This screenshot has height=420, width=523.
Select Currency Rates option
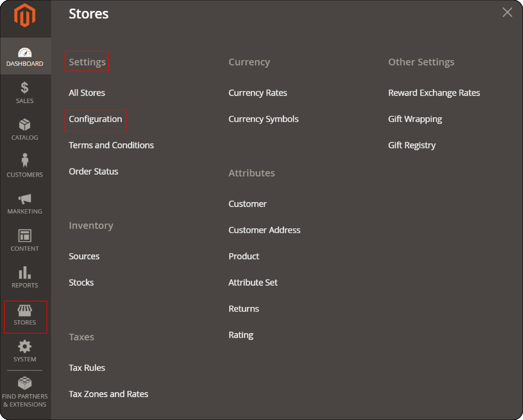point(257,93)
